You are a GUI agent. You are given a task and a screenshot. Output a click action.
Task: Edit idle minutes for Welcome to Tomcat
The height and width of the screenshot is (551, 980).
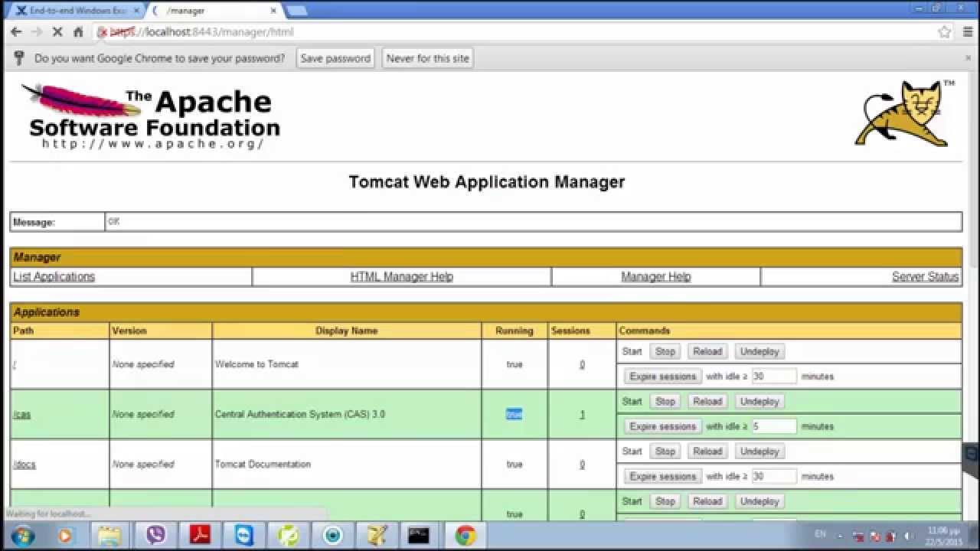coord(774,377)
